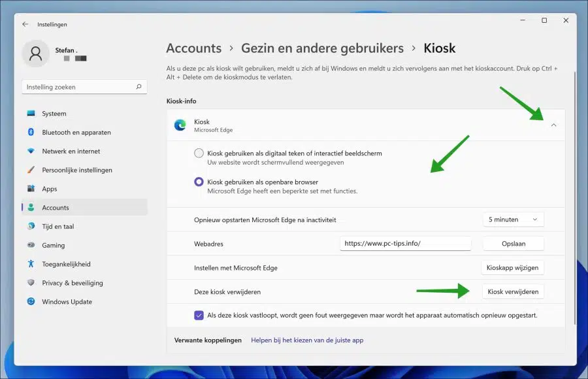This screenshot has width=588, height=379.
Task: Click the Accounts person icon in the sidebar
Action: [x=31, y=207]
